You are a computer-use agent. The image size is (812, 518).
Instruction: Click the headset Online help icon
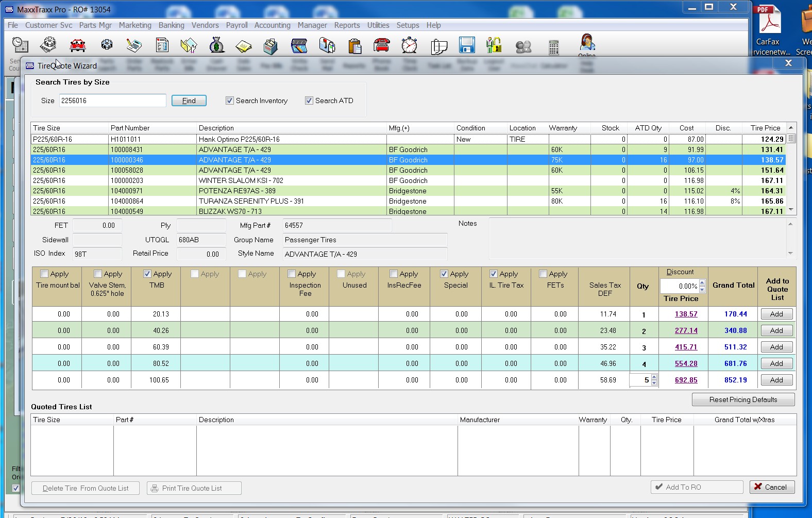pyautogui.click(x=587, y=43)
